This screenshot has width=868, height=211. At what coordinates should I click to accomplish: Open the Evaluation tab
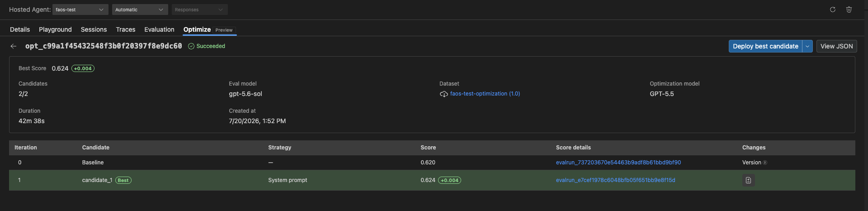pos(159,29)
